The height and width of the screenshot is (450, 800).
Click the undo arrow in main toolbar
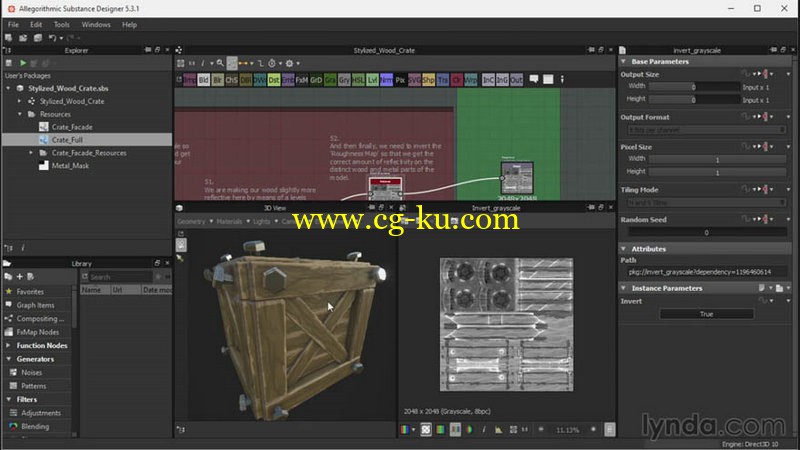(52, 38)
